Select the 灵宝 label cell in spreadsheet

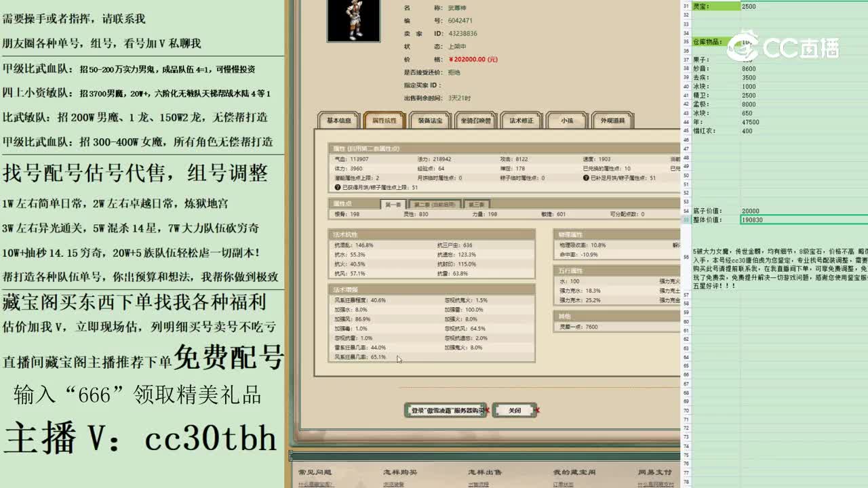pos(716,6)
